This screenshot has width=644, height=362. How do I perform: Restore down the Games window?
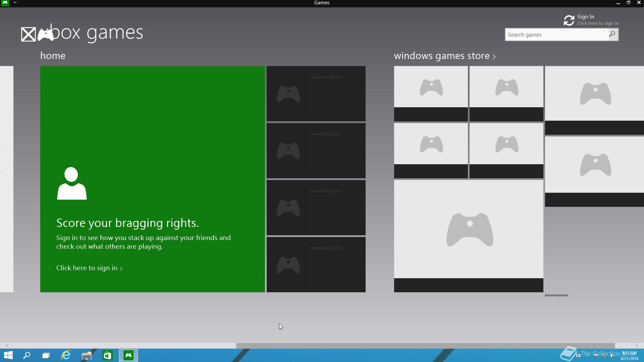pos(628,3)
